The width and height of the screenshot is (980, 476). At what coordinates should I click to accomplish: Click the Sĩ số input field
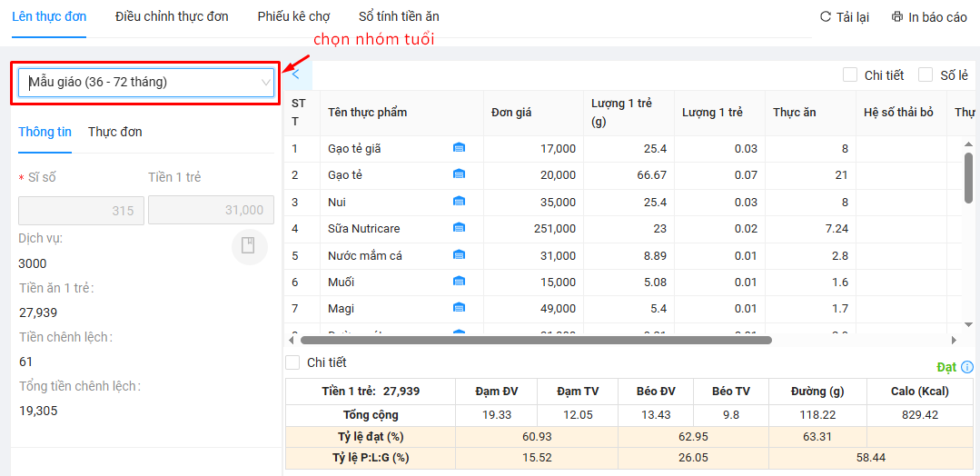click(x=81, y=211)
